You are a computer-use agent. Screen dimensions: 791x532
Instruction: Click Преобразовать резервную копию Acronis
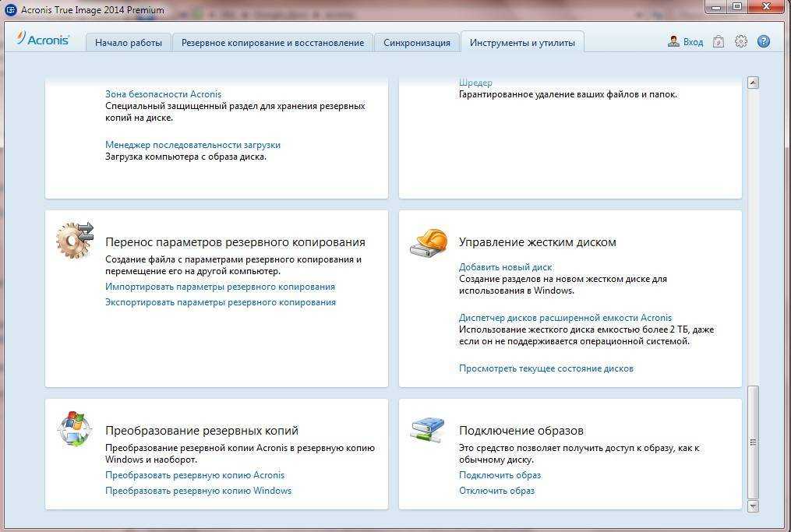click(x=195, y=475)
